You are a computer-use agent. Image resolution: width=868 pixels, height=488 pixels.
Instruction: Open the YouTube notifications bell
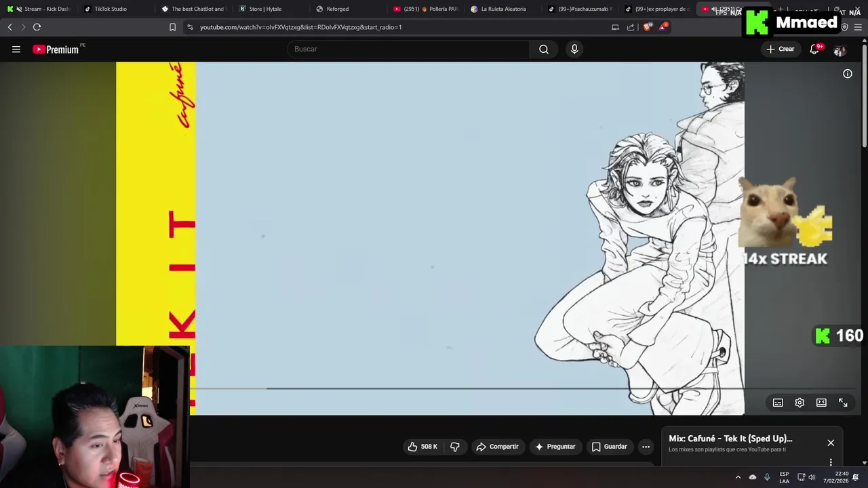coord(815,49)
